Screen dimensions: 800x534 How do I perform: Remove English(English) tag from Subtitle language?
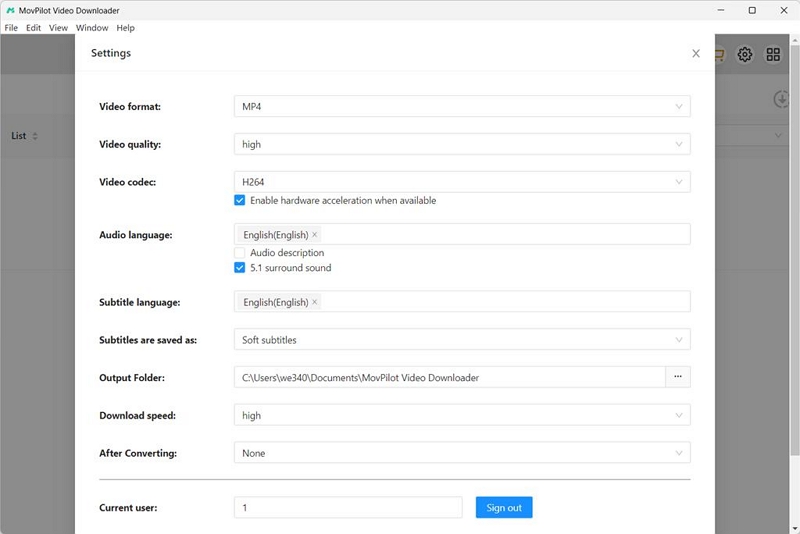click(x=315, y=302)
